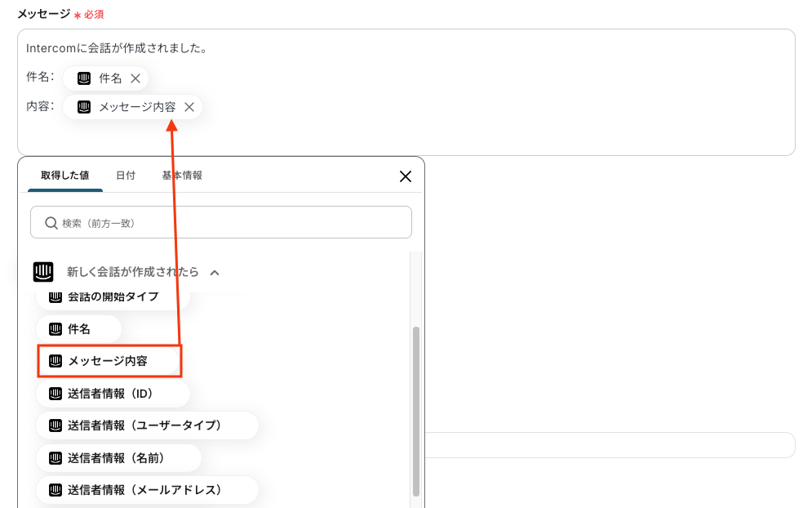Focus the 検索（前方一致） search field

(x=229, y=222)
